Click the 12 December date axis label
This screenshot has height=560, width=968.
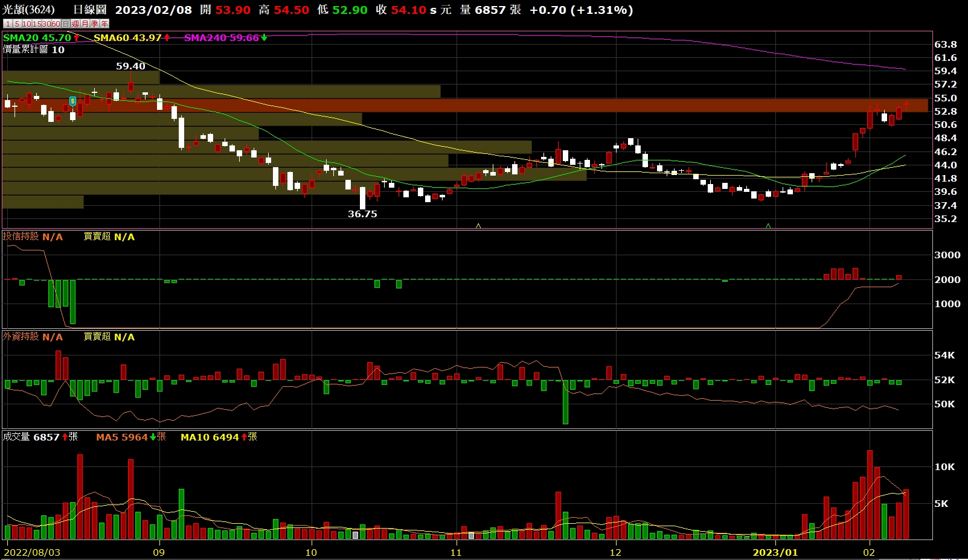615,552
